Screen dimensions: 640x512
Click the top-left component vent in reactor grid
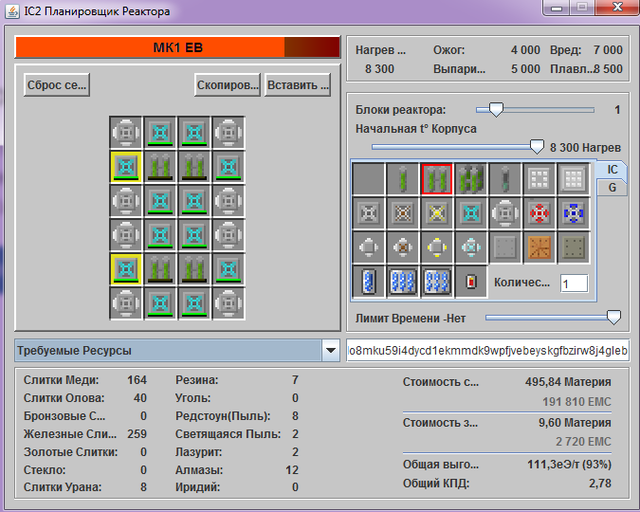click(x=126, y=133)
